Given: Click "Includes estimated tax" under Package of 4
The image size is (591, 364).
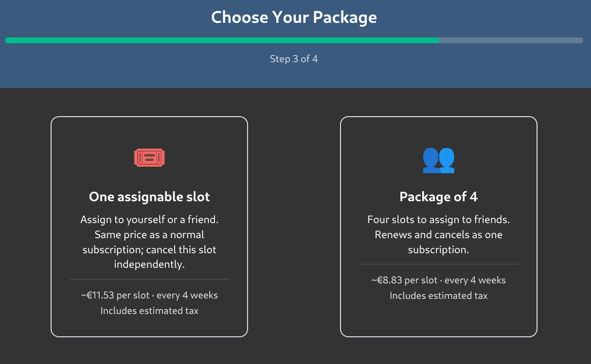Looking at the screenshot, I should coord(438,295).
